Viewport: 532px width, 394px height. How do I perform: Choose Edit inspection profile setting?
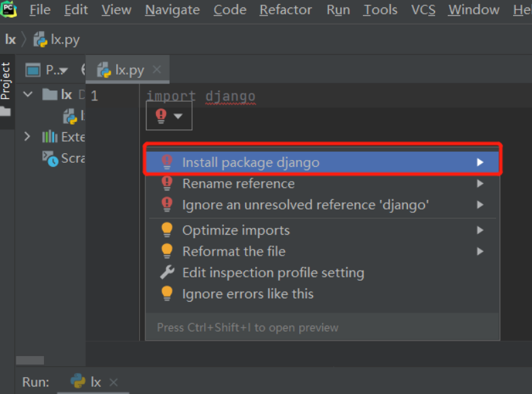pyautogui.click(x=322, y=273)
